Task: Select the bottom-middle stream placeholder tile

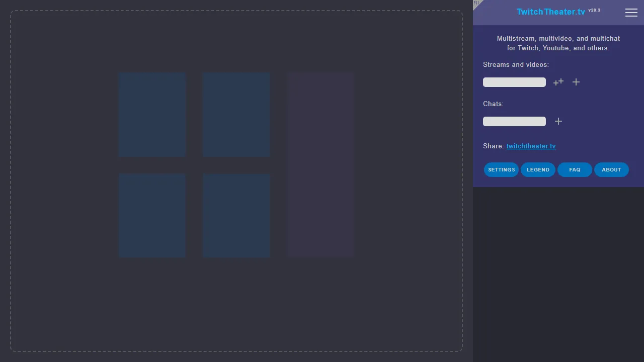Action: (236, 215)
